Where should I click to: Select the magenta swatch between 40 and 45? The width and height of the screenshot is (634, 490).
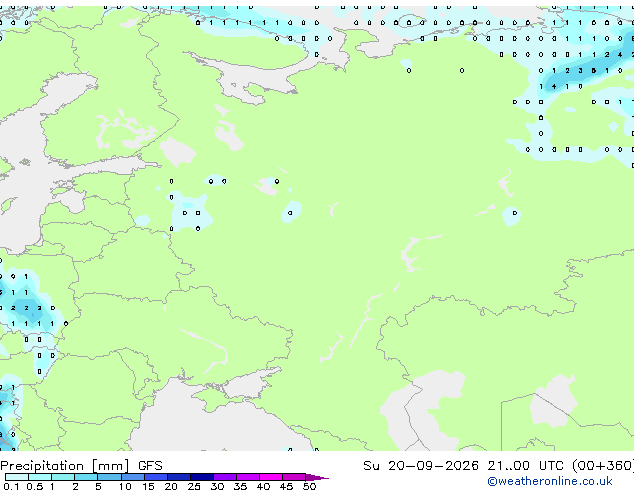(271, 477)
